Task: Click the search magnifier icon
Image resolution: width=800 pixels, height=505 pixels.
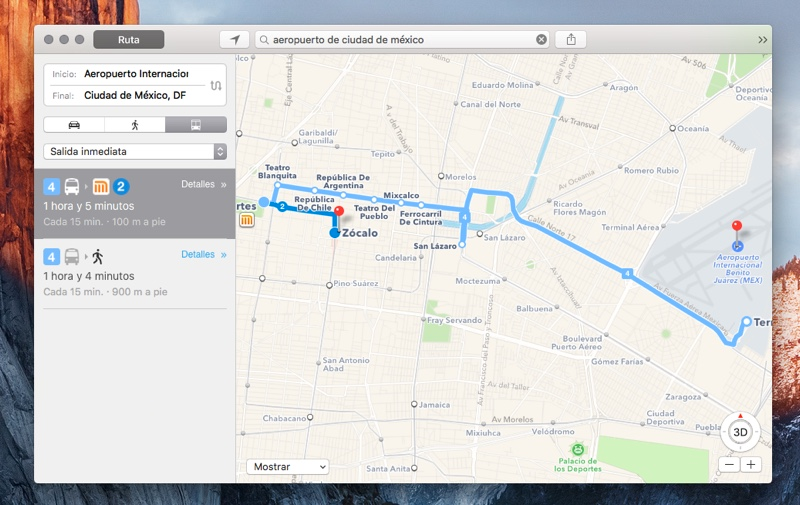Action: 264,40
